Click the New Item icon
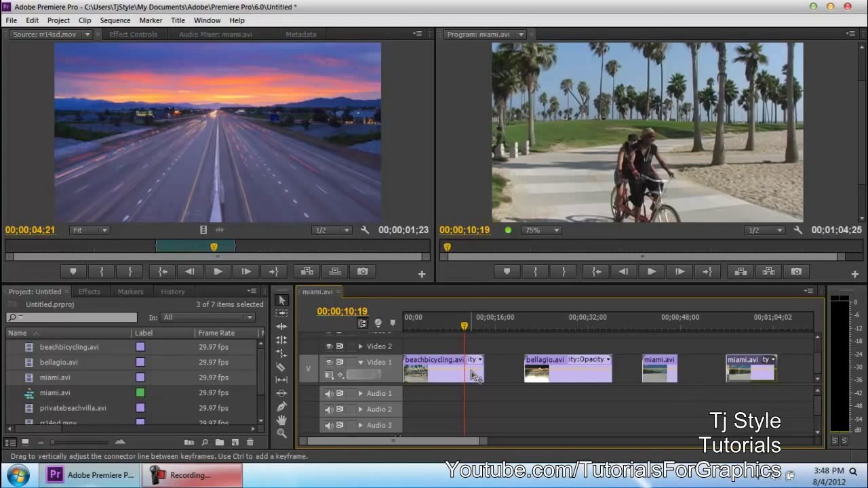The image size is (868, 488). coord(235,443)
